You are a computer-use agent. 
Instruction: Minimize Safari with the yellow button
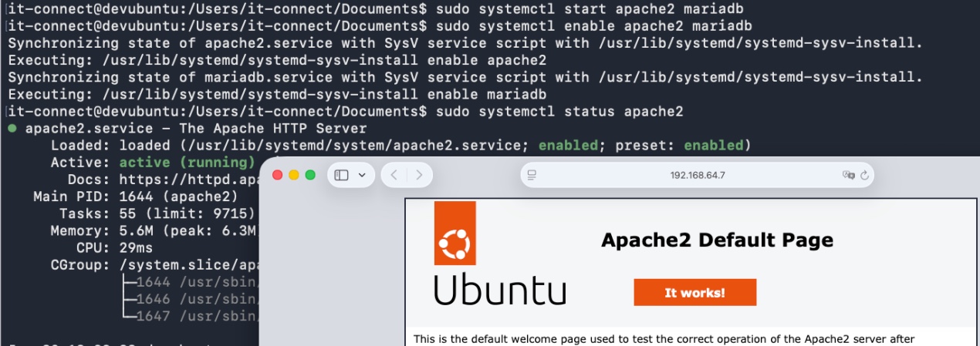coord(294,175)
